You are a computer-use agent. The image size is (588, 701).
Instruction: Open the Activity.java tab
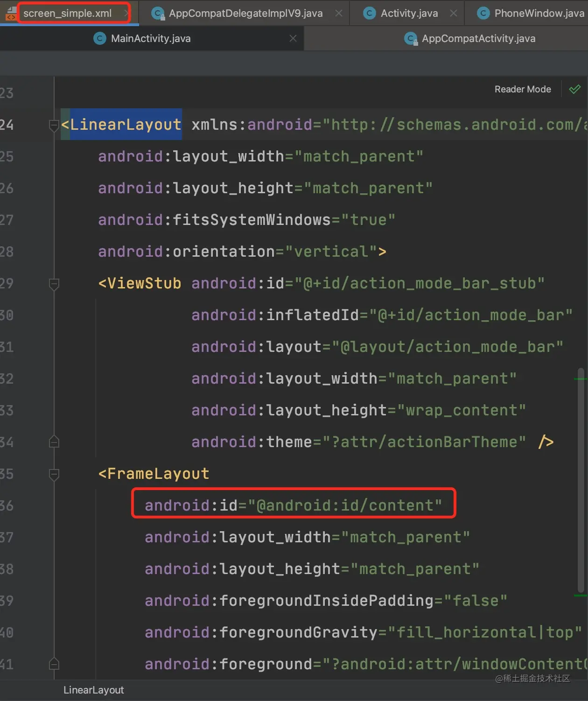coord(409,13)
